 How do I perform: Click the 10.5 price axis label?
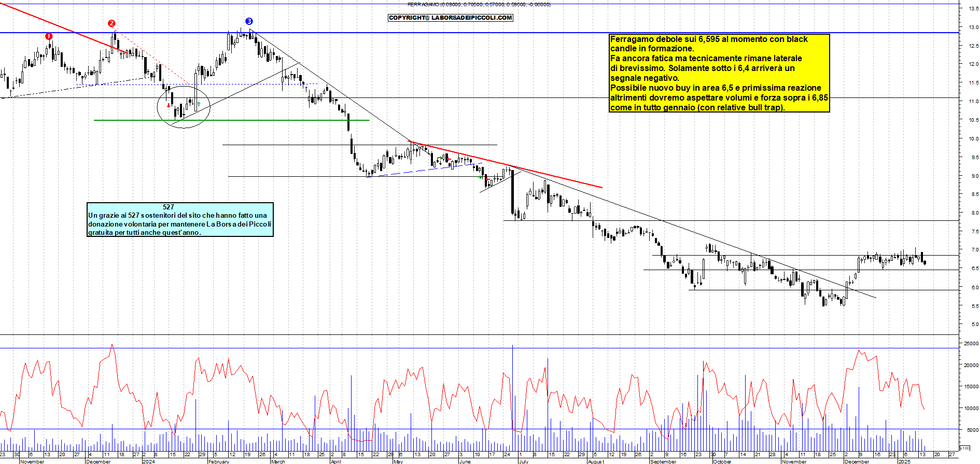[974, 120]
